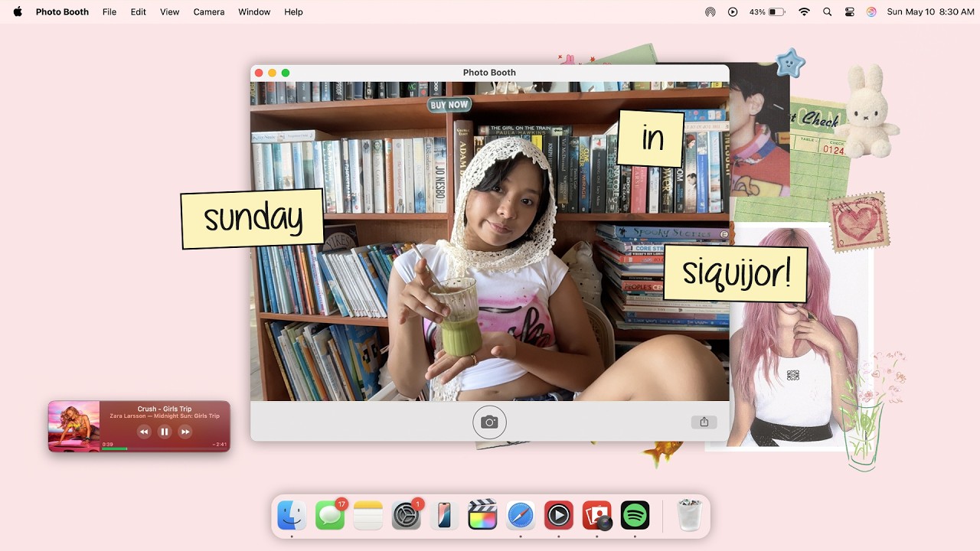Open System Settings in the Dock

407,515
